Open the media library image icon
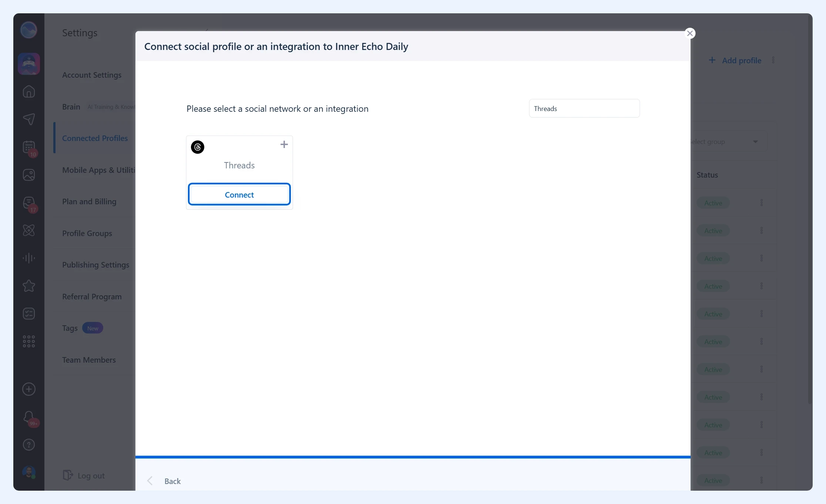 pyautogui.click(x=29, y=175)
